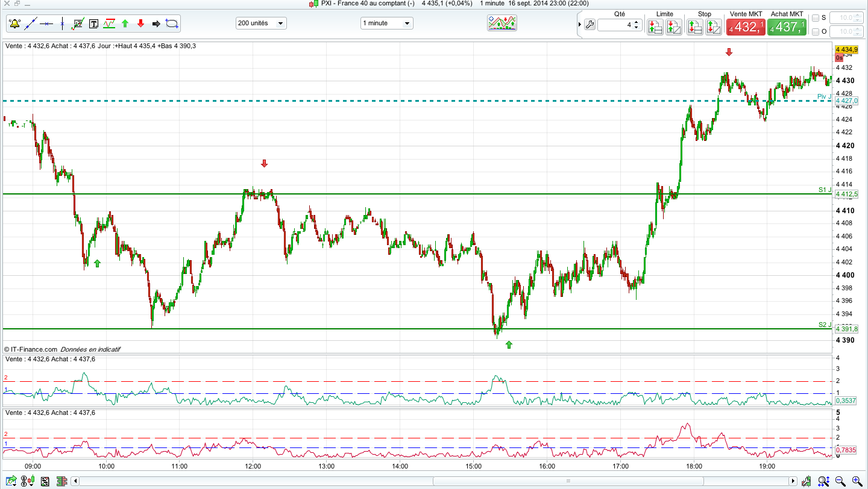Select the horizontal line tool
This screenshot has height=489, width=868.
point(46,24)
